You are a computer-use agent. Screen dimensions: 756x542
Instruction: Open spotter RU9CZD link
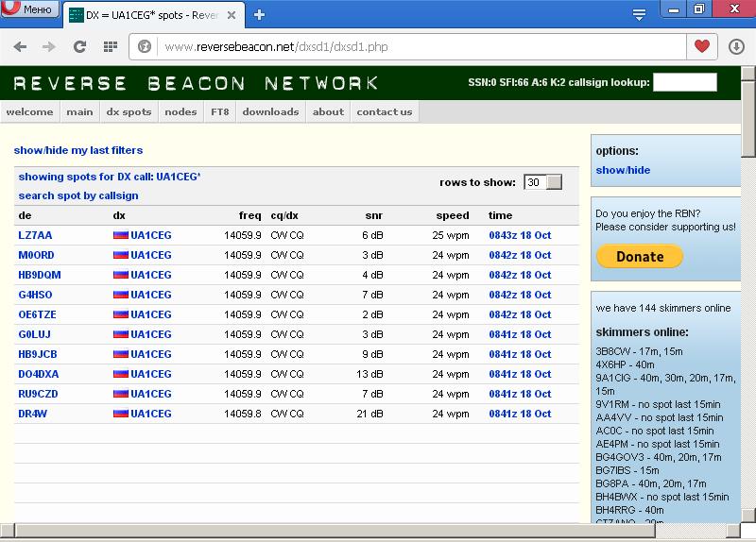point(38,394)
